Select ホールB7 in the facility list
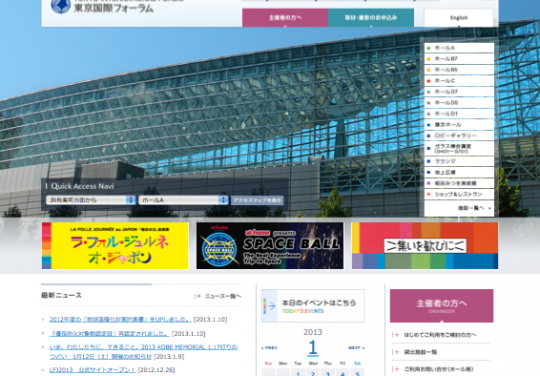The width and height of the screenshot is (540, 376). pos(459,59)
